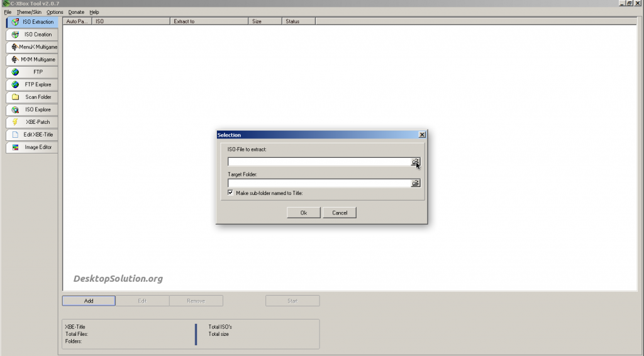Sort by Status column header
The height and width of the screenshot is (356, 644).
299,21
